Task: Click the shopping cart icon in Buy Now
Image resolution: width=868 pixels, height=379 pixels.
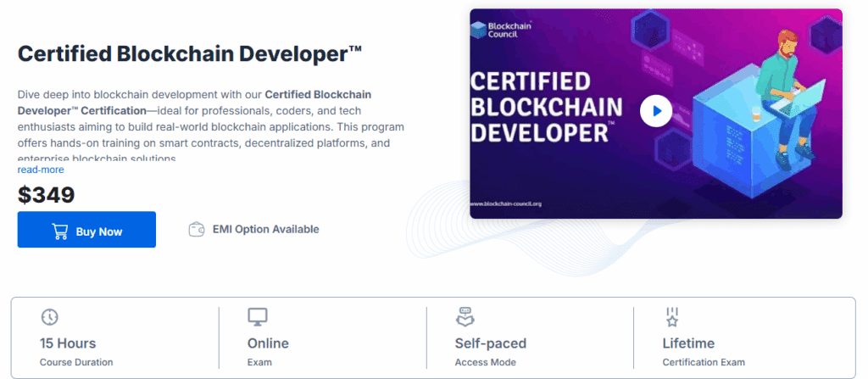Action: point(60,231)
